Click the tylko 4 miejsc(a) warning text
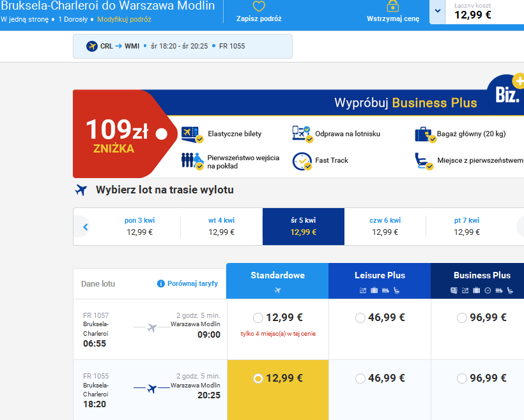 tap(278, 334)
